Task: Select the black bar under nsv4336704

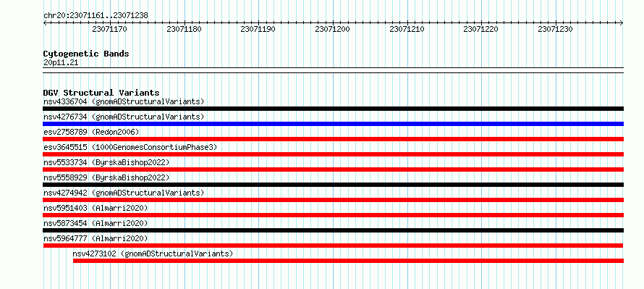Action: click(x=333, y=109)
